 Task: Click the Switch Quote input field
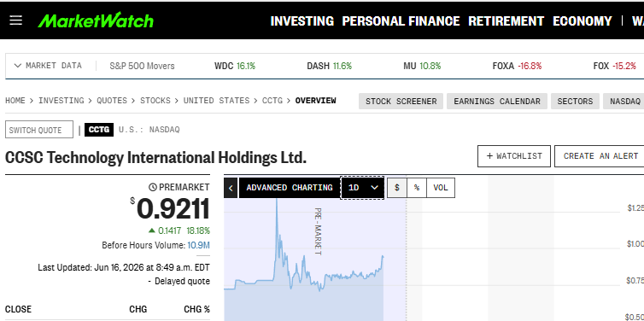click(39, 130)
